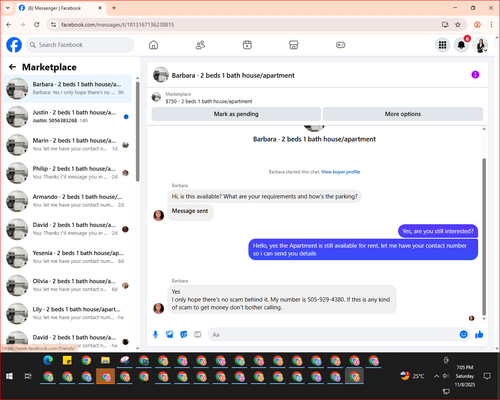Reload the page with browser refresh
The width and height of the screenshot is (500, 400).
pos(37,25)
